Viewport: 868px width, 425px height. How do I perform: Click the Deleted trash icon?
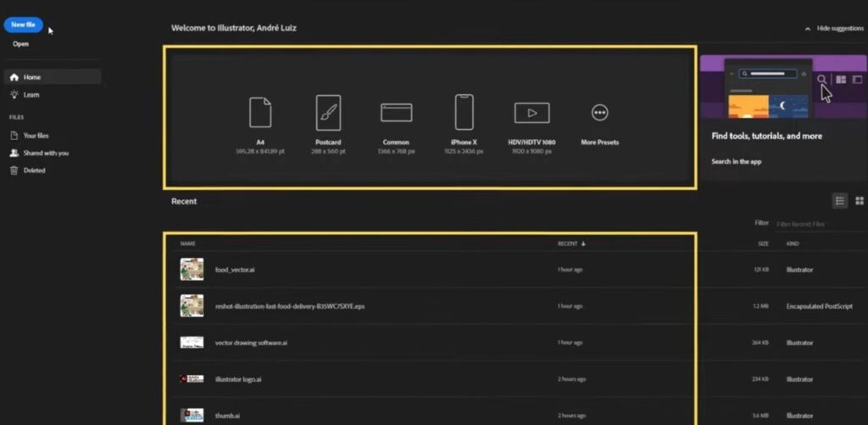pos(14,171)
